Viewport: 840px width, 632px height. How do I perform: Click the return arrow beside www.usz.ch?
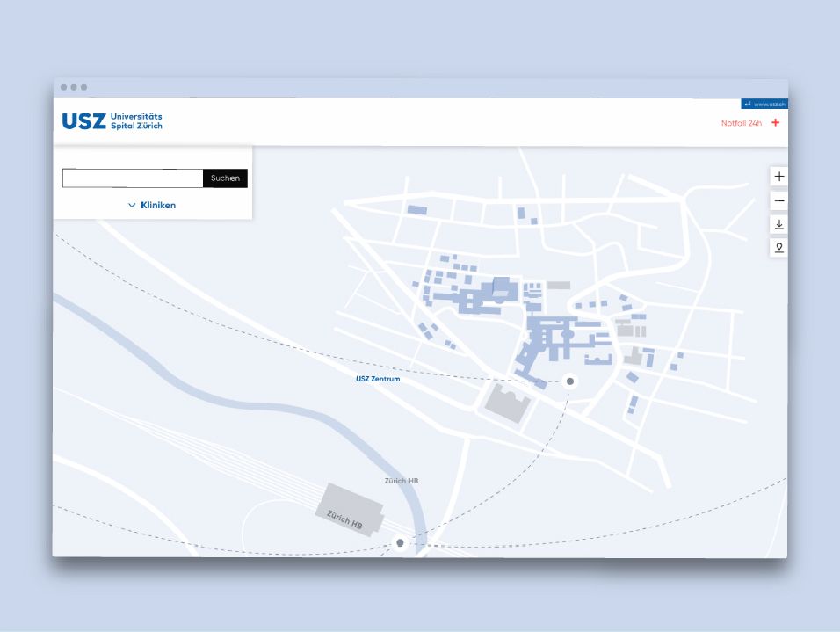(x=747, y=104)
